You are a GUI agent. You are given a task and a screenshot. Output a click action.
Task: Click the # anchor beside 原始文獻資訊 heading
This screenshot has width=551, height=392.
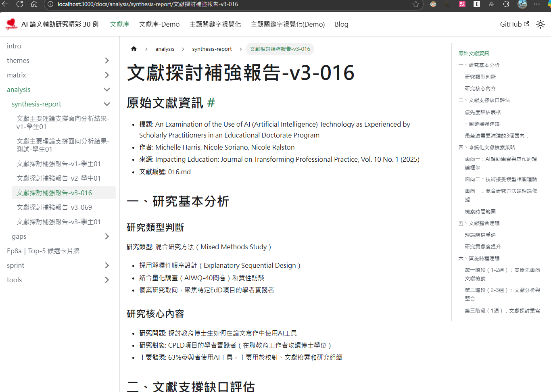(x=211, y=103)
